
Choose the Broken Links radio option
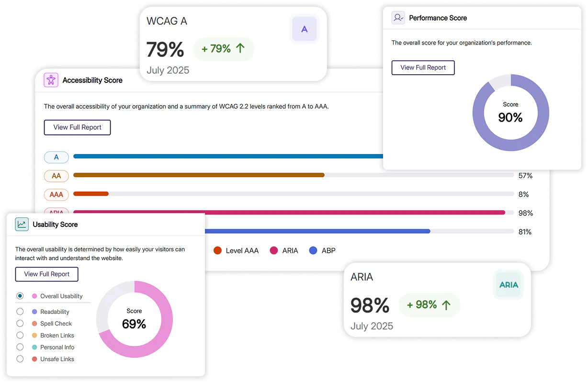[20, 335]
